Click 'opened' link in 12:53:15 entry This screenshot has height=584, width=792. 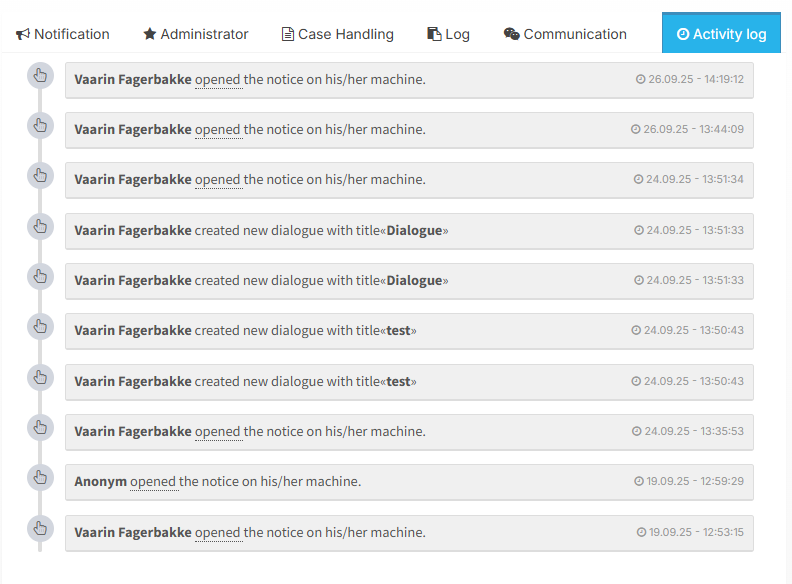(x=218, y=532)
